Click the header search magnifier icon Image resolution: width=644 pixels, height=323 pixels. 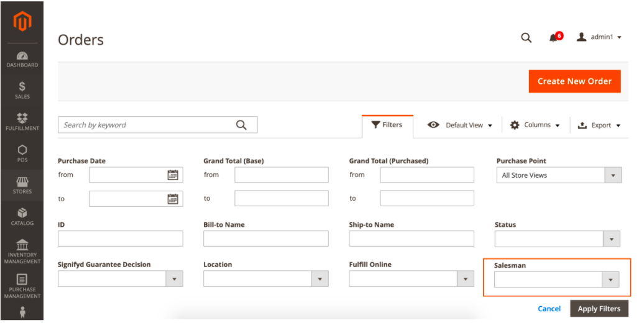(526, 38)
